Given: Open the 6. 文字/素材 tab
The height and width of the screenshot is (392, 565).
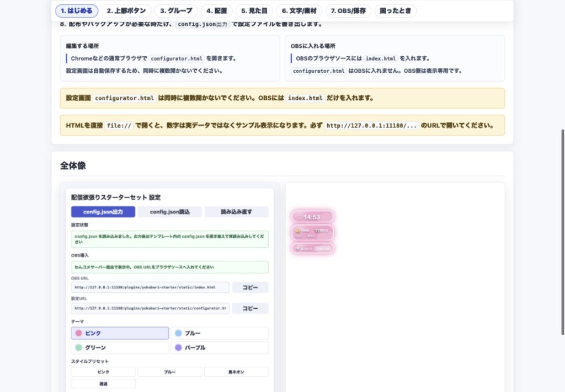Looking at the screenshot, I should click(299, 11).
